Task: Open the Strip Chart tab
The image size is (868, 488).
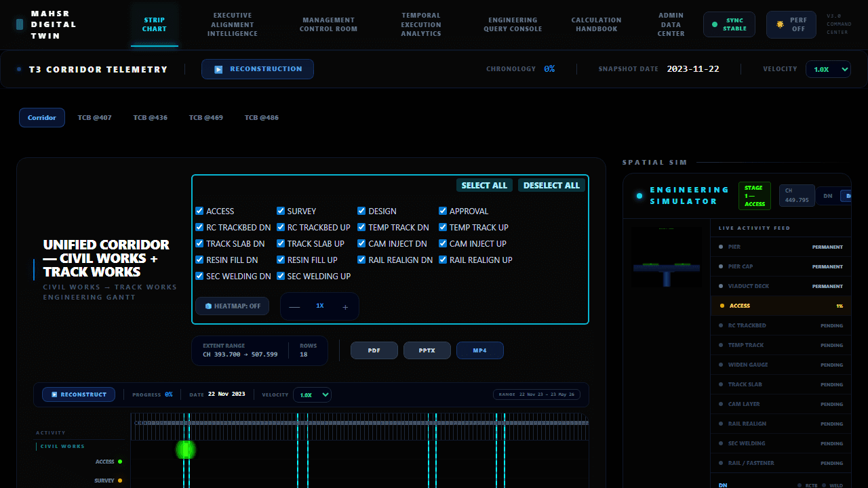Action: click(155, 24)
